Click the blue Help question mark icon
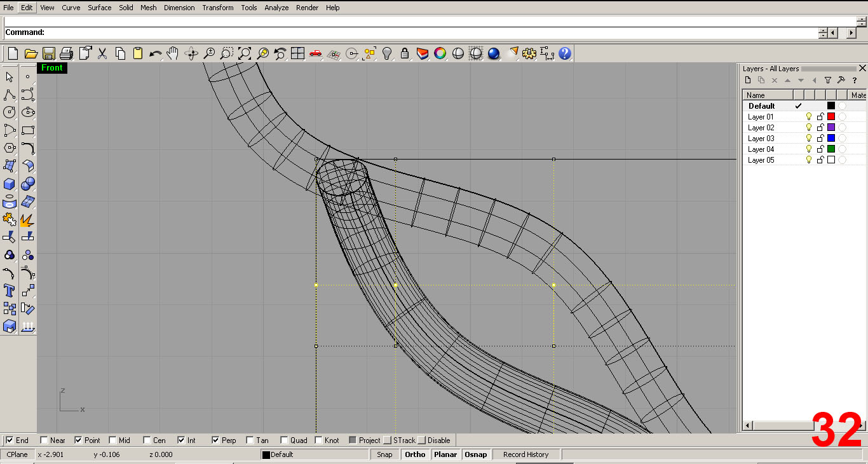 (x=565, y=54)
